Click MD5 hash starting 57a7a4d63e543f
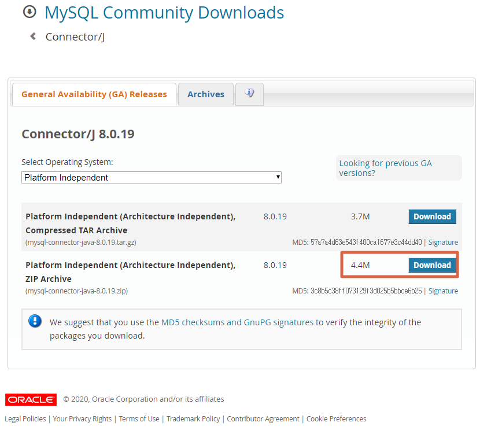Viewport: 480px width, 448px height. coord(366,243)
